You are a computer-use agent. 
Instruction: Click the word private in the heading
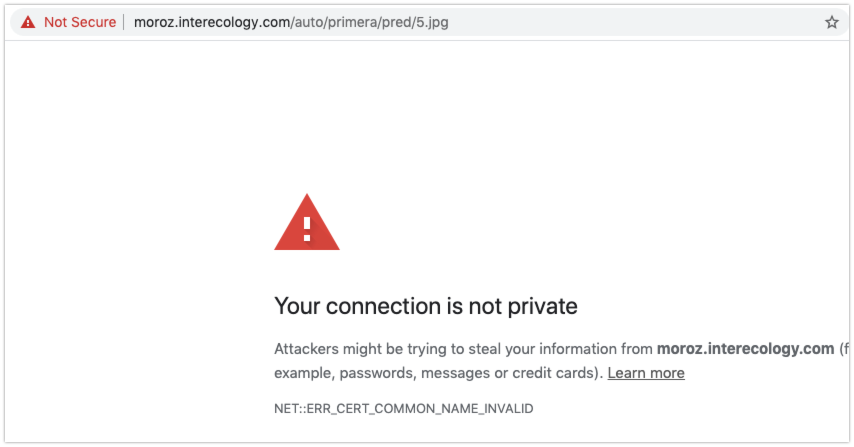pos(542,307)
